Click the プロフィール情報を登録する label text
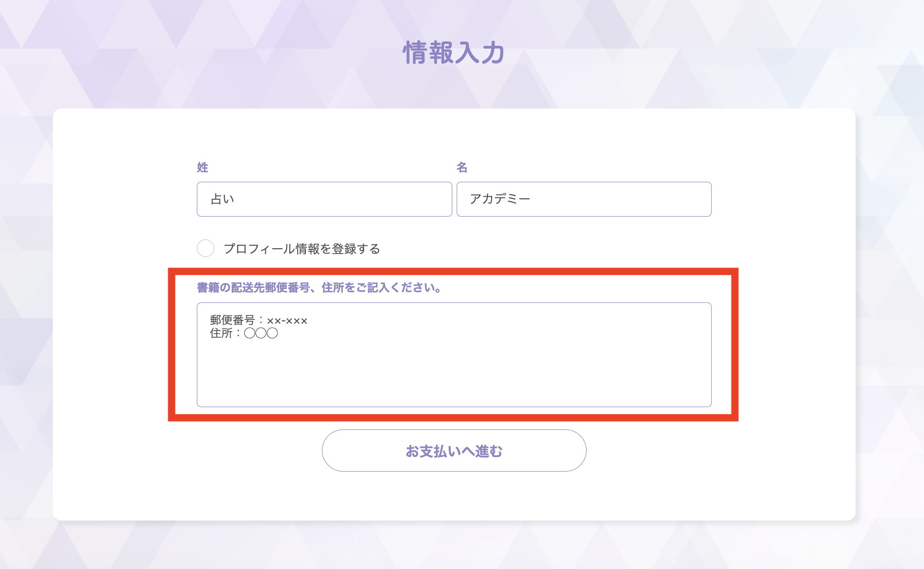Screen dimensions: 924x569 point(302,249)
